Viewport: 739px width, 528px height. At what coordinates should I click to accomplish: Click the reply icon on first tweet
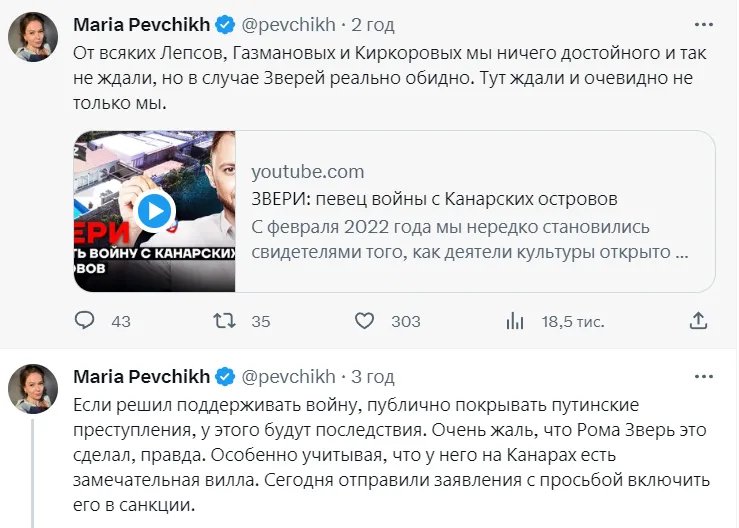point(86,321)
